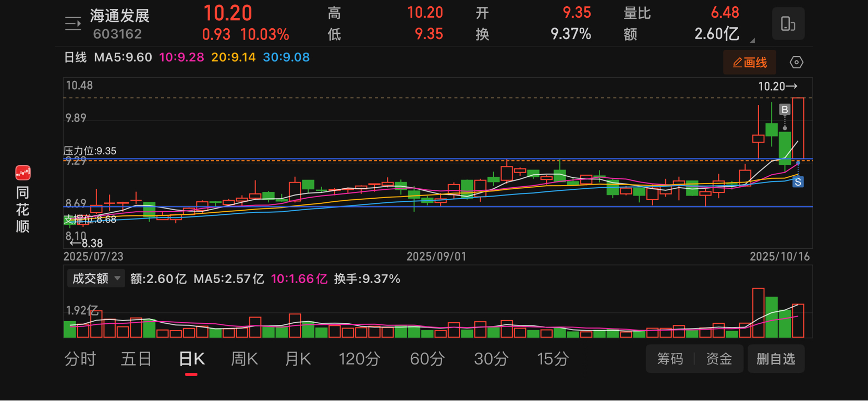The width and height of the screenshot is (868, 401).
Task: Tap the orange MA 20:9.14 label
Action: 233,57
